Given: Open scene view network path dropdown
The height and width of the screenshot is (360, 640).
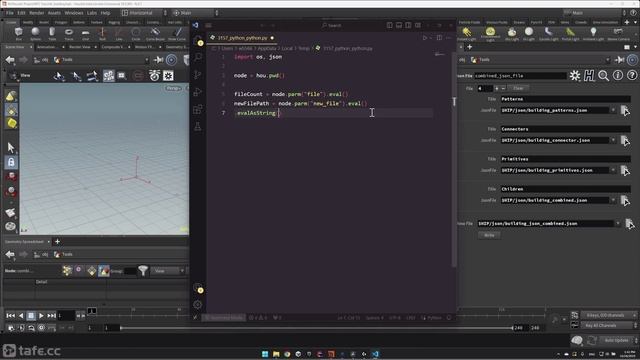Looking at the screenshot, I should point(147,60).
